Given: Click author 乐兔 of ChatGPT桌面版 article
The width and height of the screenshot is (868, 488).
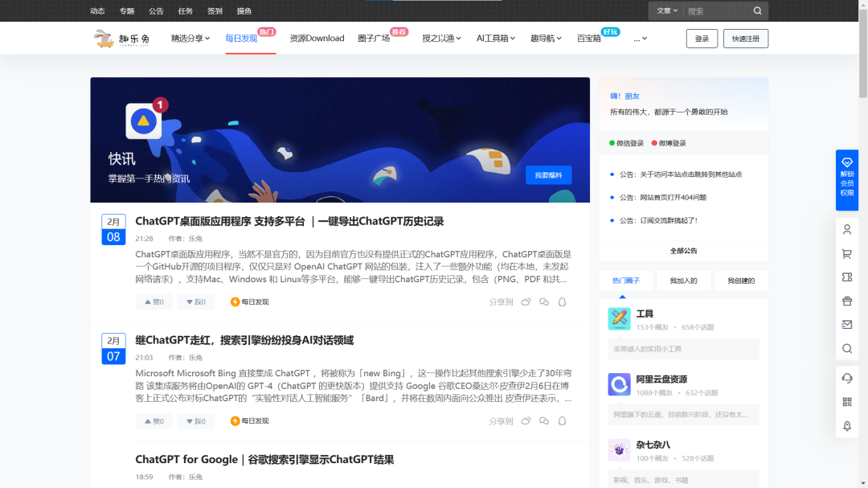Looking at the screenshot, I should coord(195,239).
